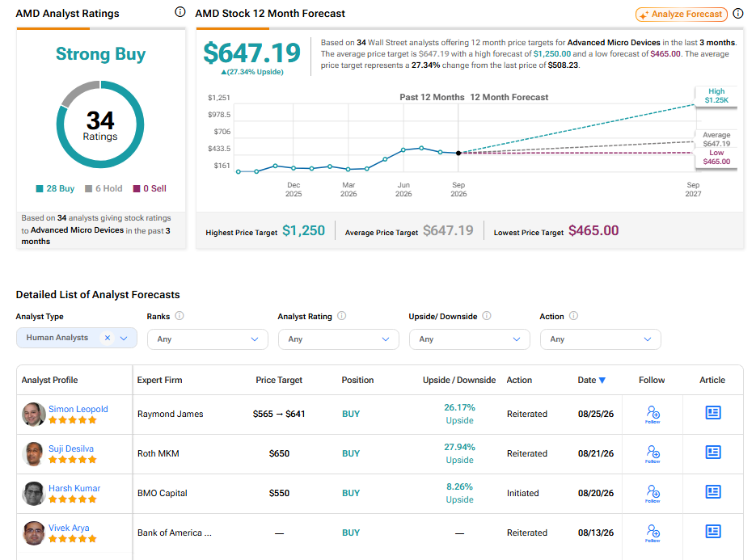
Task: Expand the Analyst Rating dropdown
Action: [x=339, y=339]
